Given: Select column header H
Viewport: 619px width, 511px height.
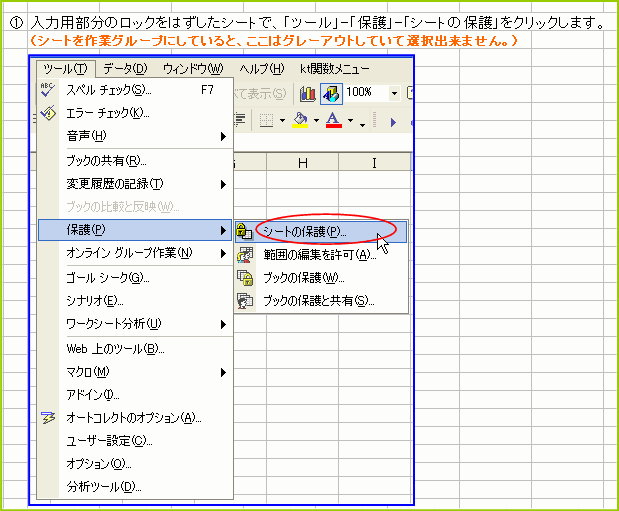Looking at the screenshot, I should point(302,163).
